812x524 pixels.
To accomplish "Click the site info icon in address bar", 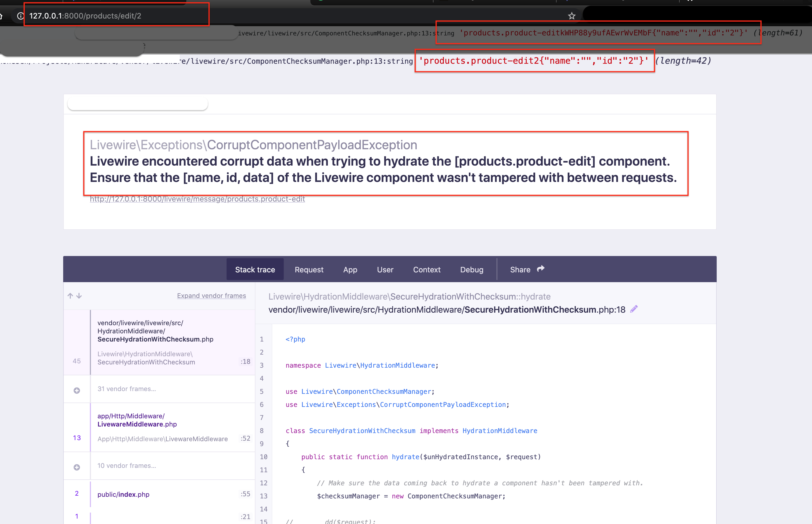I will tap(20, 16).
